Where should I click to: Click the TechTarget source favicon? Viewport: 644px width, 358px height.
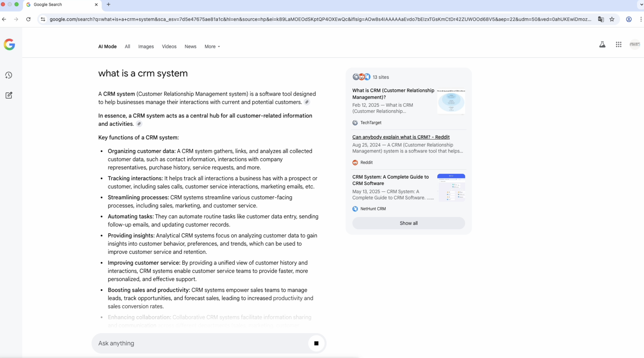[x=355, y=123]
